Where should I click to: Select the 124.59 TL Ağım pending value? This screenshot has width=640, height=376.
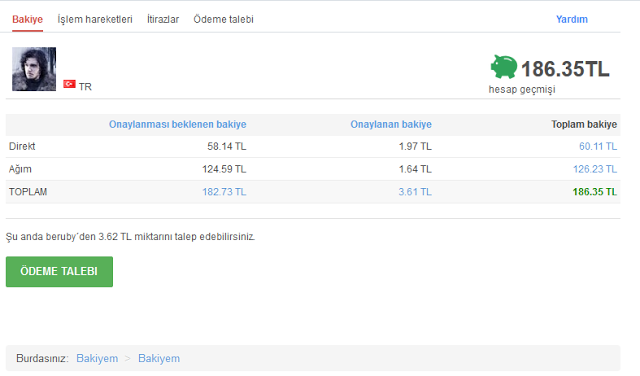tap(224, 169)
